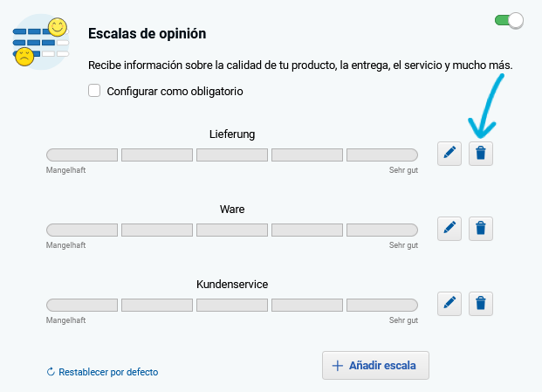Click the pencil icon beside Ware

coord(449,229)
